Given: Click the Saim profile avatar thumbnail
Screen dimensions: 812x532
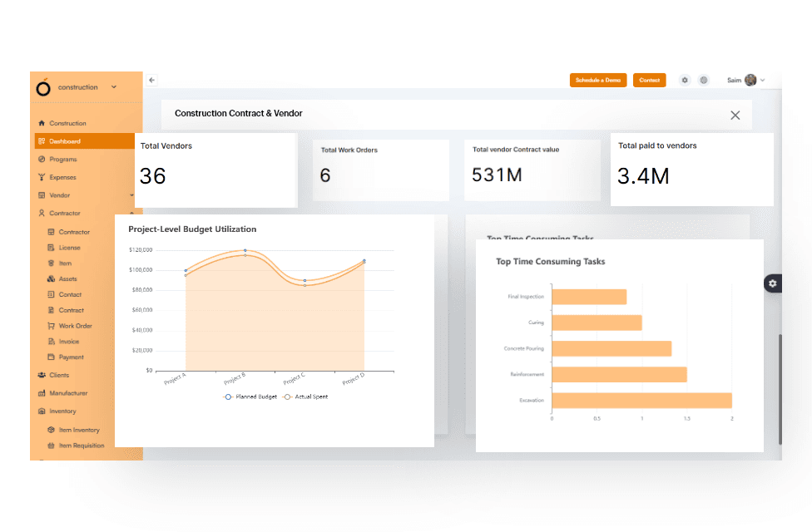Looking at the screenshot, I should (751, 80).
